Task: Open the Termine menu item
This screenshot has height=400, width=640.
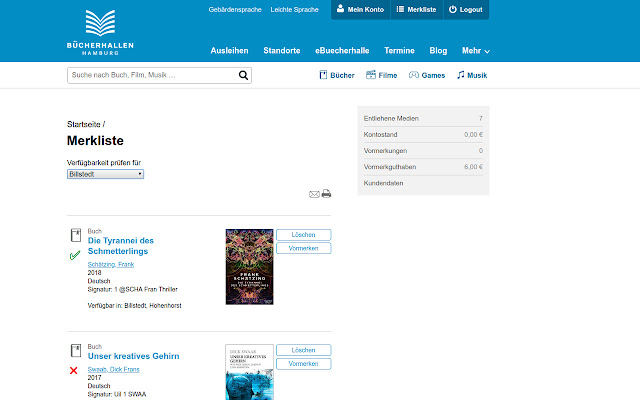Action: click(x=399, y=51)
